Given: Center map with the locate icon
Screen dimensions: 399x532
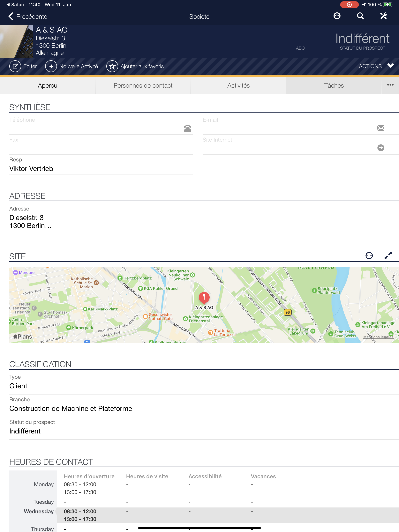Looking at the screenshot, I should [369, 255].
